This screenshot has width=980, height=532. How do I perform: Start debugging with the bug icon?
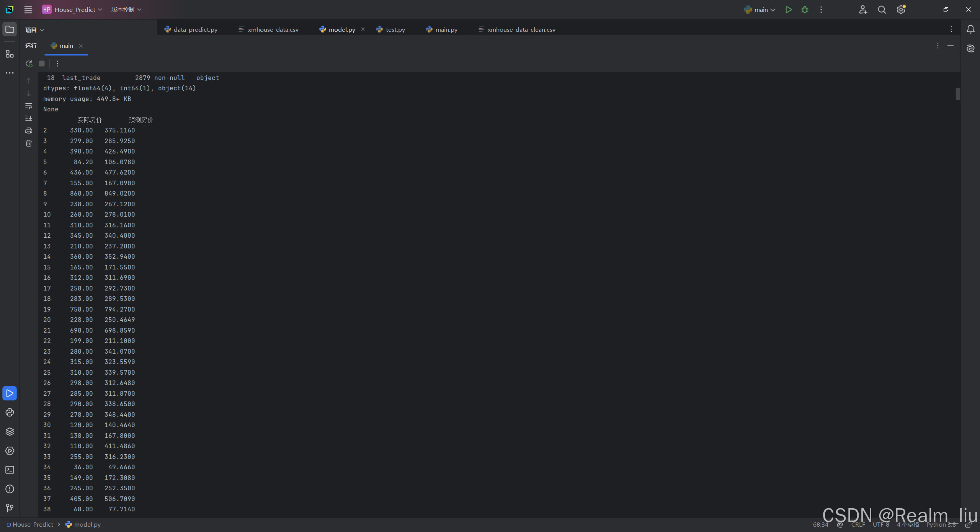(805, 10)
